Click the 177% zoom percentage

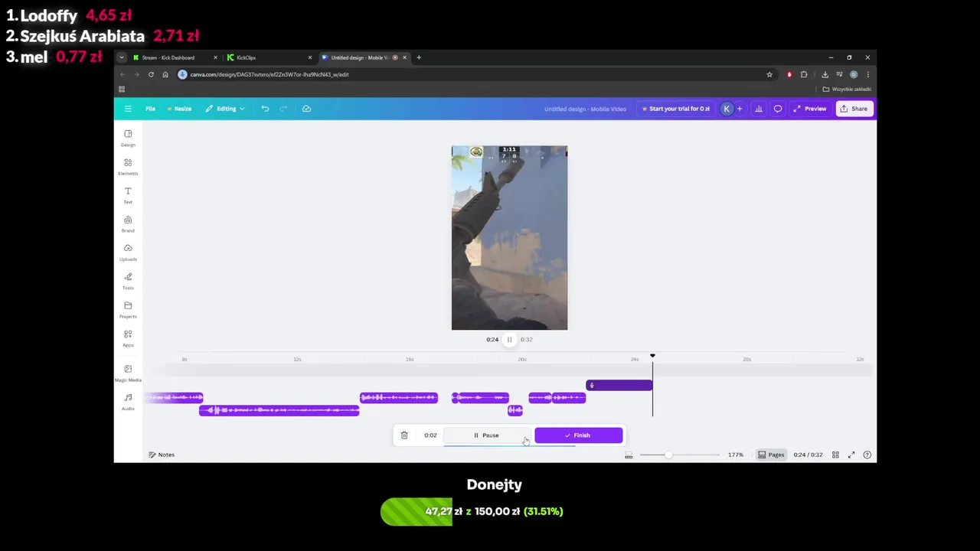click(x=736, y=455)
